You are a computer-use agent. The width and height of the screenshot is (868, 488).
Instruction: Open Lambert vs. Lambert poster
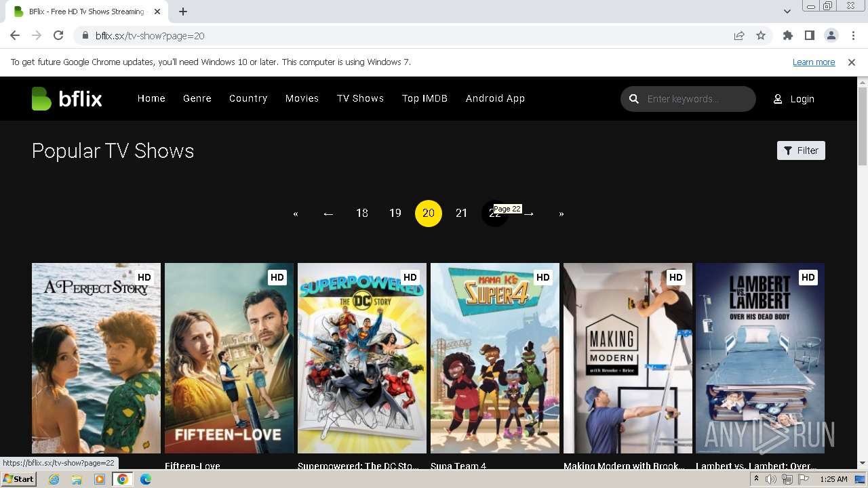[760, 358]
